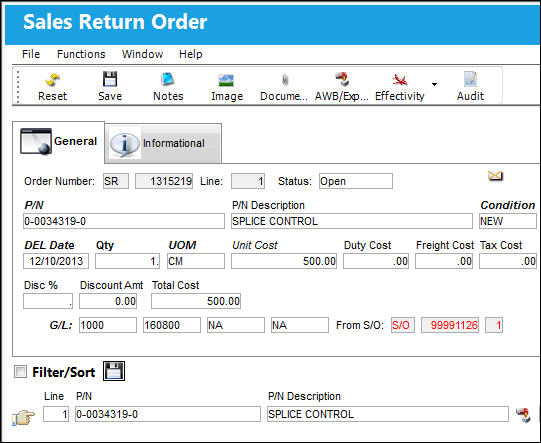Click the bottom grid P/N Description field

(x=388, y=414)
